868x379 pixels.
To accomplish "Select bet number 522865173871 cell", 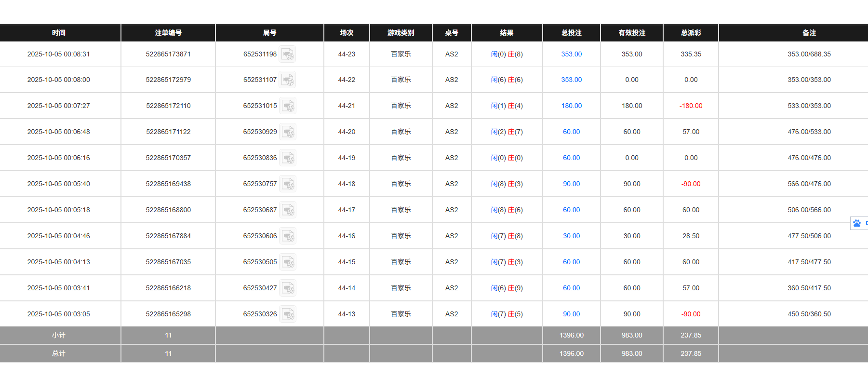I will click(x=168, y=54).
